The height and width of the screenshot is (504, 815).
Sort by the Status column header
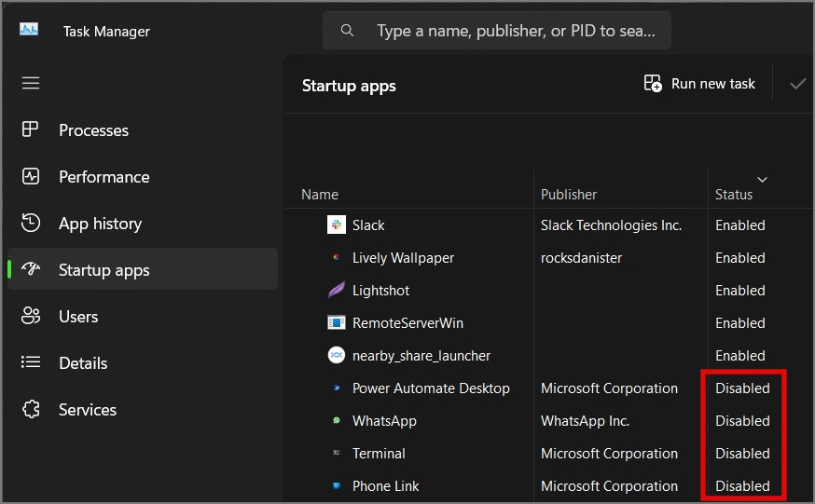pyautogui.click(x=733, y=194)
